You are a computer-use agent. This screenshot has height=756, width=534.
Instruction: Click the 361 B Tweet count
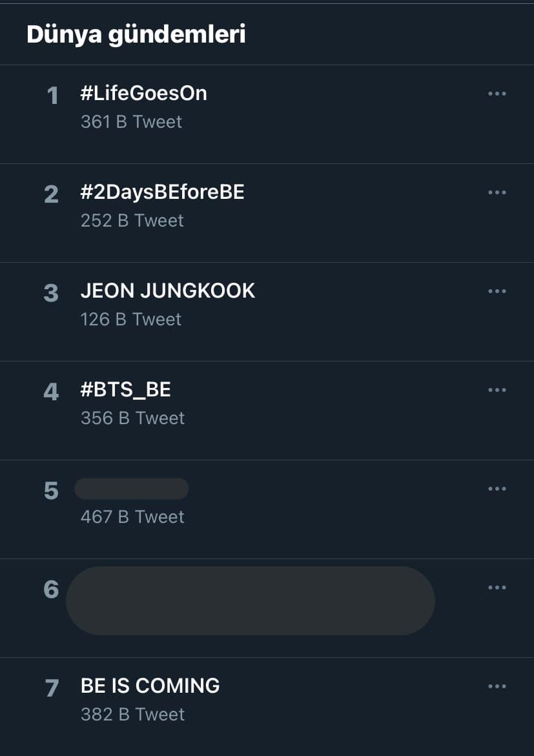pos(131,121)
